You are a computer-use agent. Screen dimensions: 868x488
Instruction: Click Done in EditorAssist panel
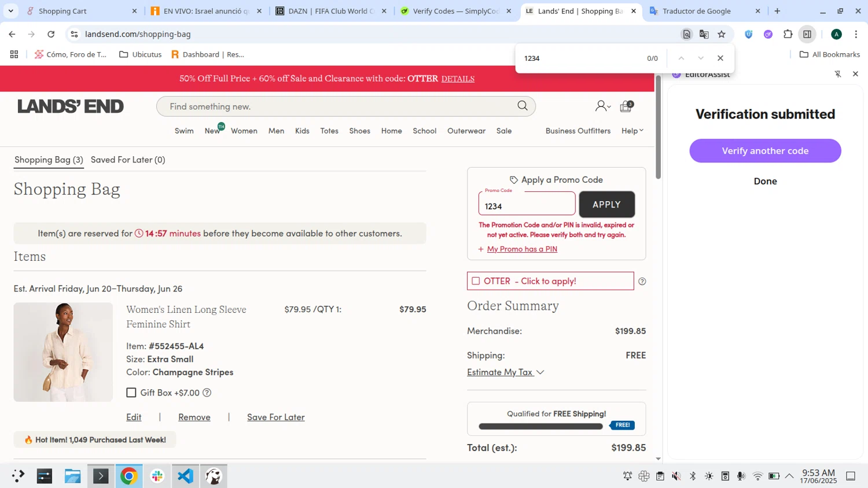765,181
